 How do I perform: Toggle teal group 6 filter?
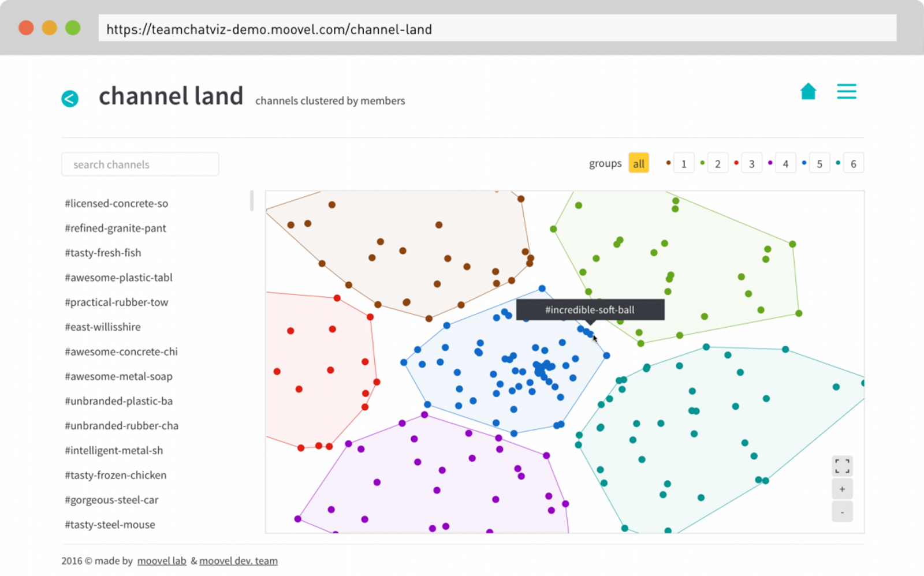(x=853, y=163)
